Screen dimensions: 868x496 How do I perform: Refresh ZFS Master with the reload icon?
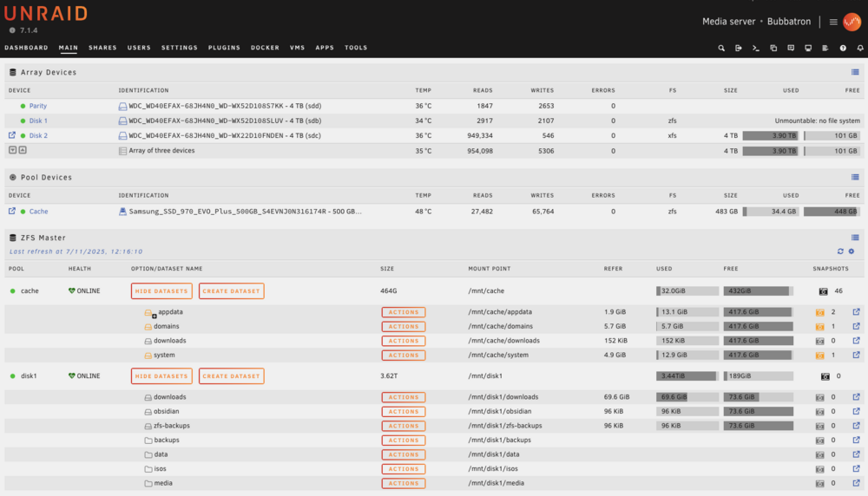[x=840, y=251]
